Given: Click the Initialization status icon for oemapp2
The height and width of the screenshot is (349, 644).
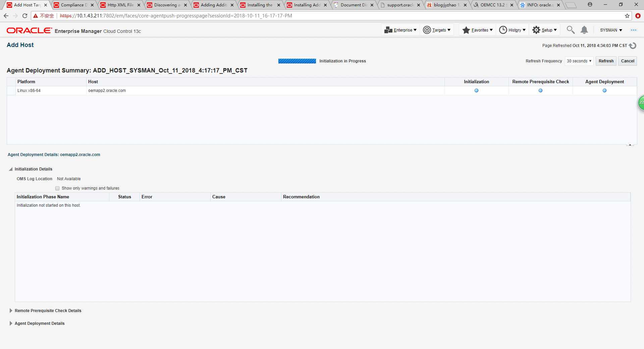Looking at the screenshot, I should tap(476, 91).
